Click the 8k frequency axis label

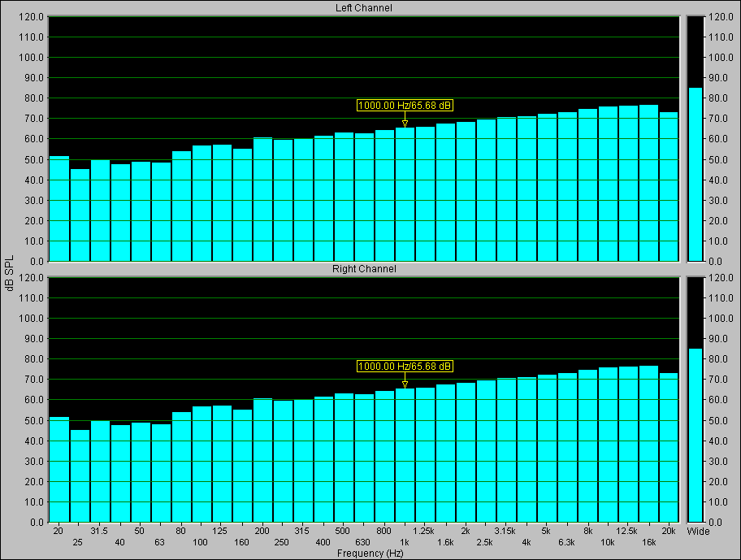(588, 531)
